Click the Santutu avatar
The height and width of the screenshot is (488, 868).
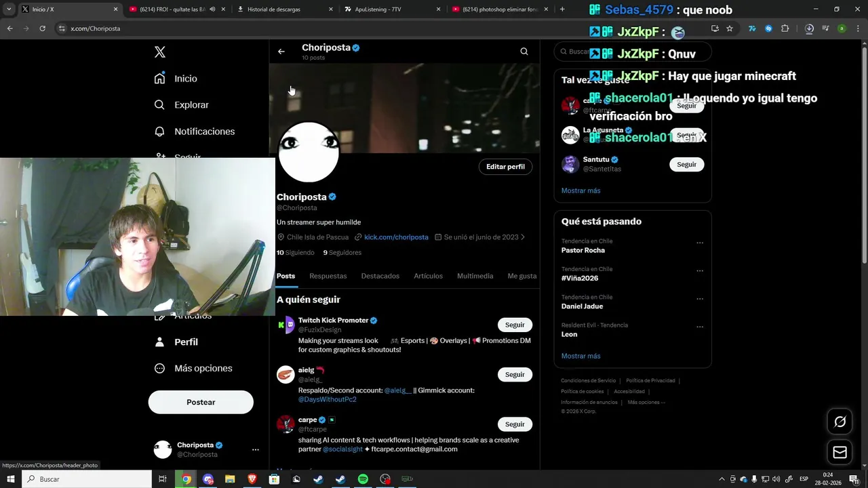click(x=570, y=164)
